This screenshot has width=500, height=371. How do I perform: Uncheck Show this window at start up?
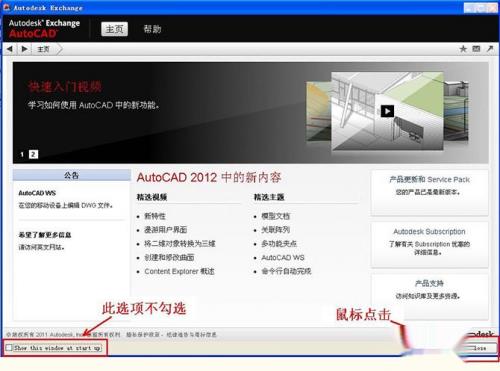coord(9,348)
